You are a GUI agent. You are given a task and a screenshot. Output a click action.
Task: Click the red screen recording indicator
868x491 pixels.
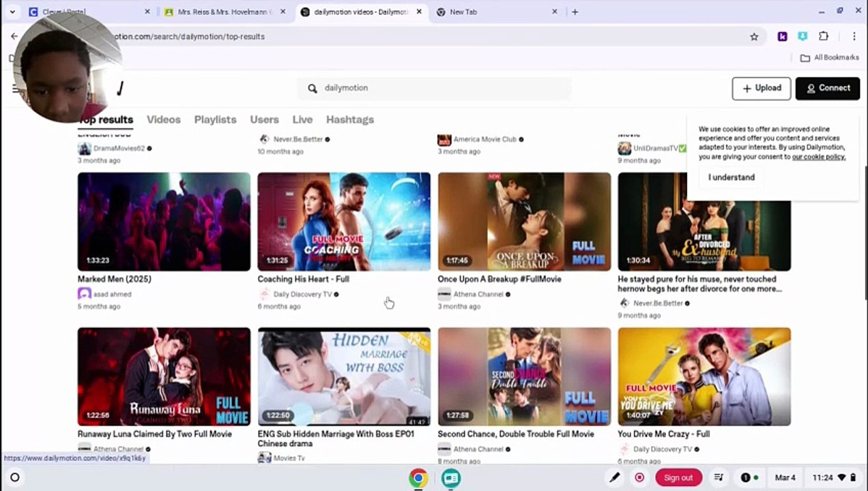tap(639, 478)
